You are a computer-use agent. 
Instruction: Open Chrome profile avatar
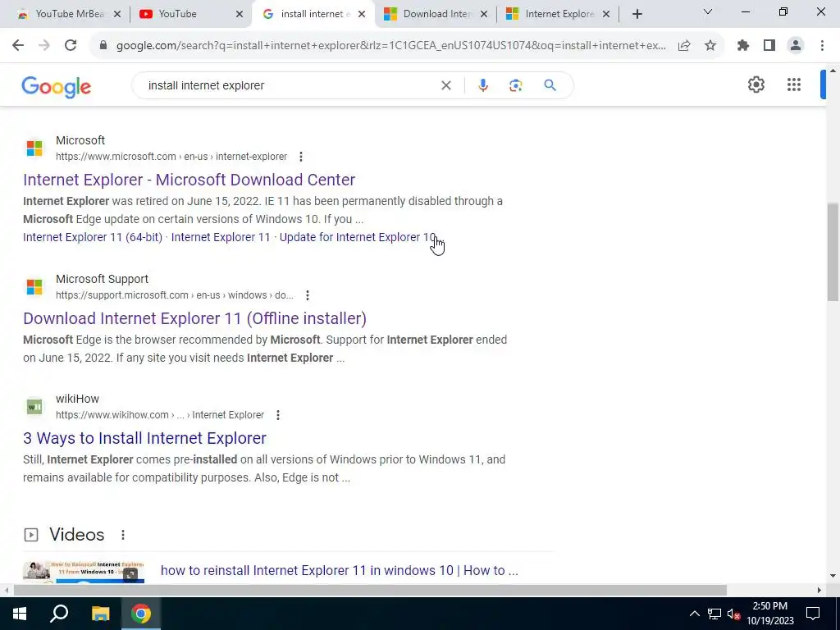[796, 46]
